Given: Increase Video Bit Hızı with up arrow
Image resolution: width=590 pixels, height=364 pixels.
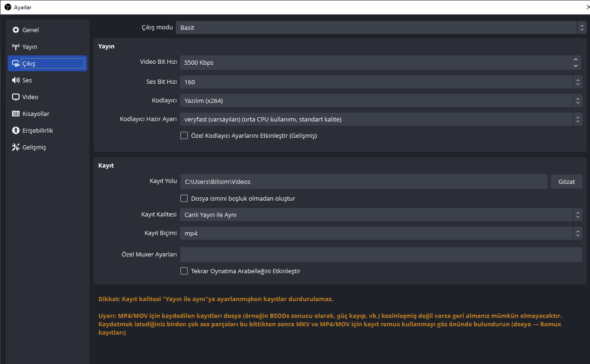Looking at the screenshot, I should coord(576,59).
